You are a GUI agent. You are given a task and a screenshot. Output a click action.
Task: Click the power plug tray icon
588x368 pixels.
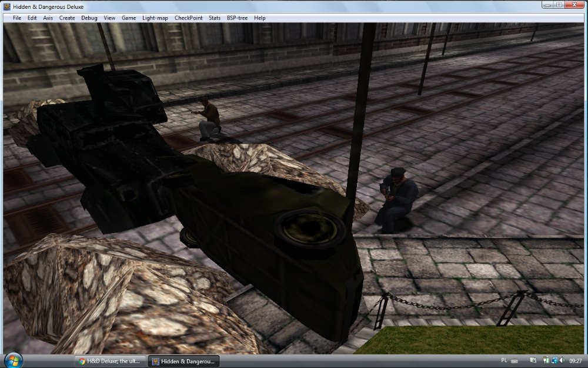(545, 361)
